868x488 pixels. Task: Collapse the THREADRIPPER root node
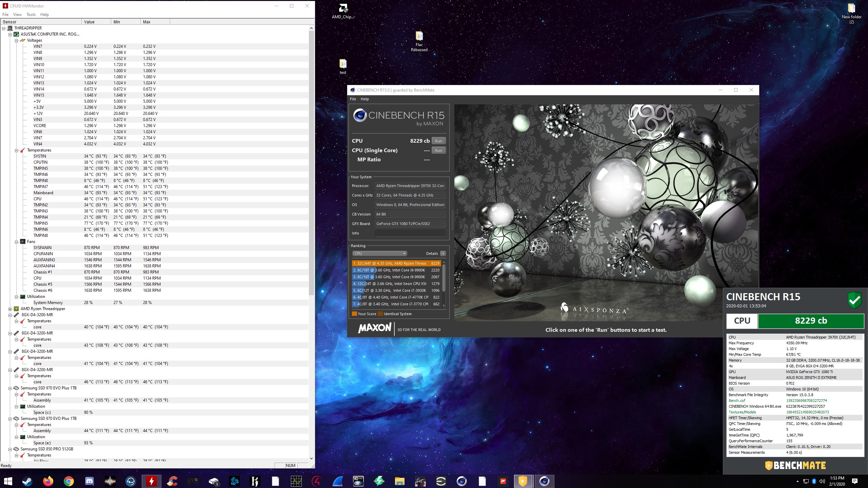tap(4, 28)
